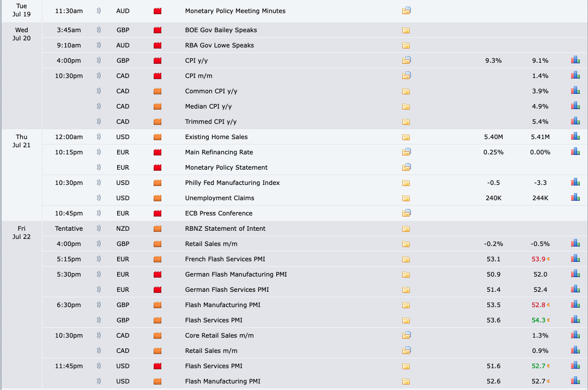Select the German Flash Services PMI event
588x390 pixels.
click(x=227, y=290)
